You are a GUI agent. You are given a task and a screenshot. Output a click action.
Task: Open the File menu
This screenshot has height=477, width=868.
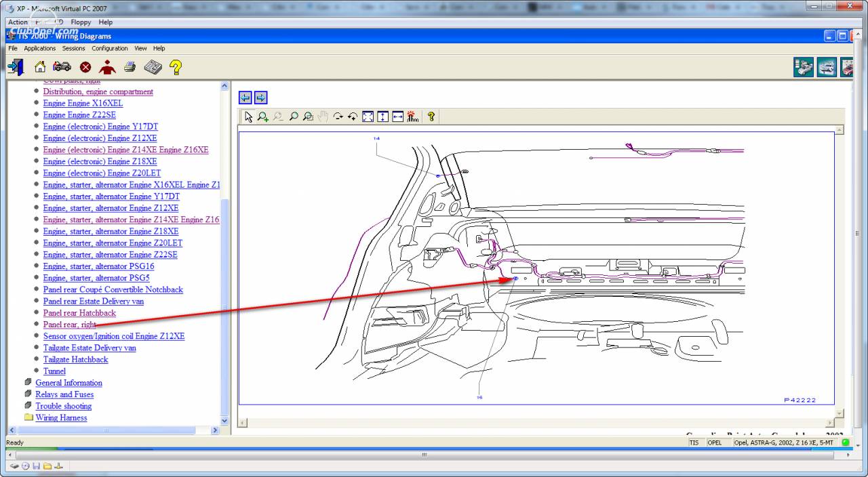click(x=13, y=49)
